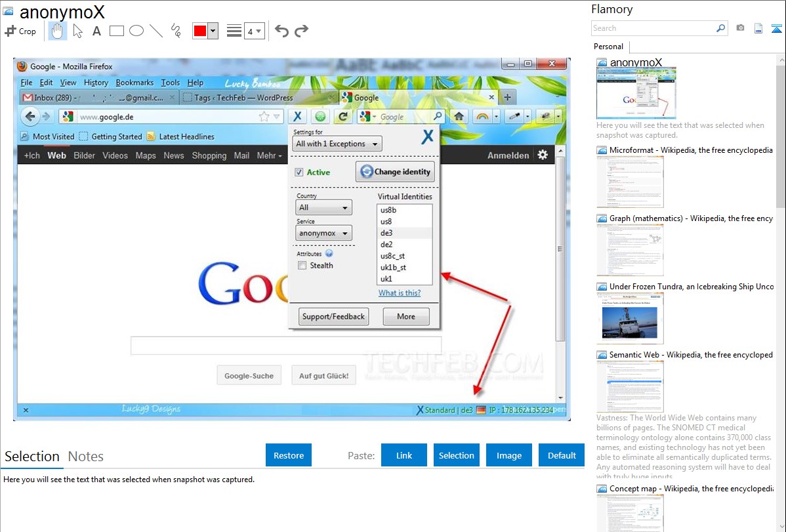Click the Paste Image button
This screenshot has height=532, width=786.
(x=508, y=455)
